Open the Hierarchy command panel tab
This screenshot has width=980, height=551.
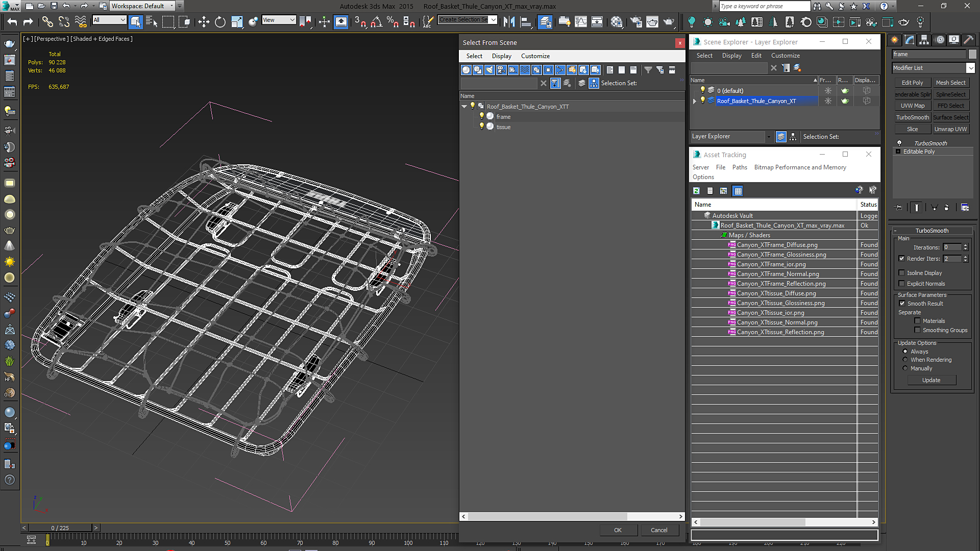[x=924, y=40]
